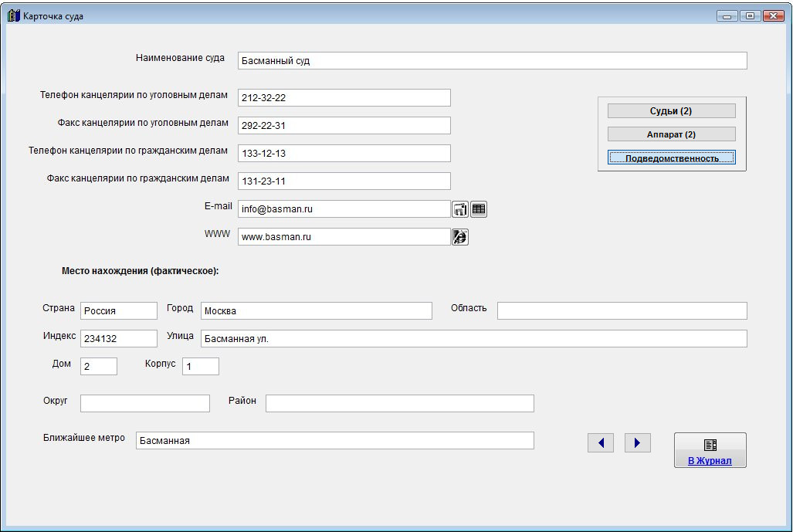Click criminal cases fax field 292-22-31
This screenshot has width=793, height=532.
point(344,125)
